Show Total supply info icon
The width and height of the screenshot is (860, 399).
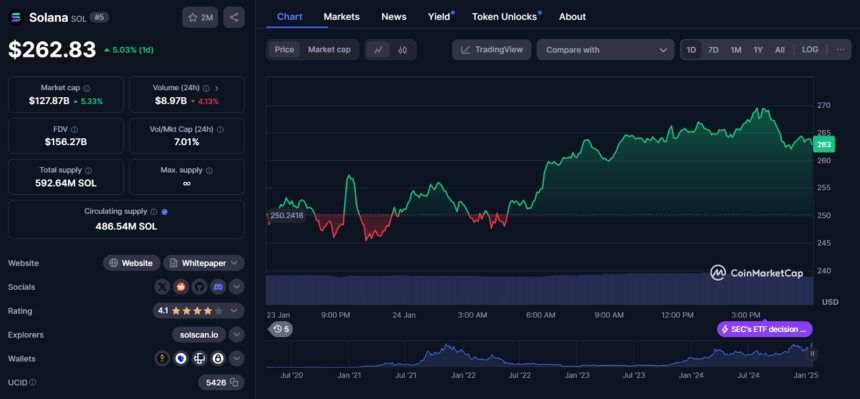pyautogui.click(x=88, y=171)
